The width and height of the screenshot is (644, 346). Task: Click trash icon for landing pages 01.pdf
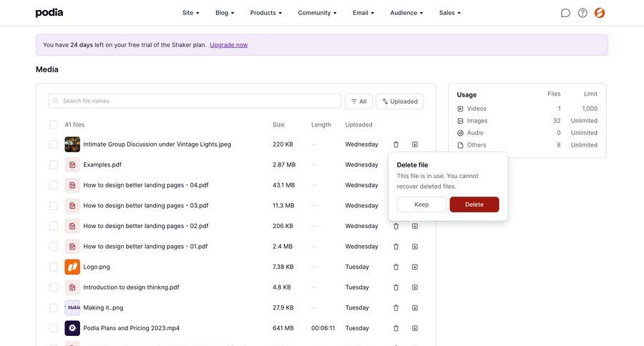point(396,247)
